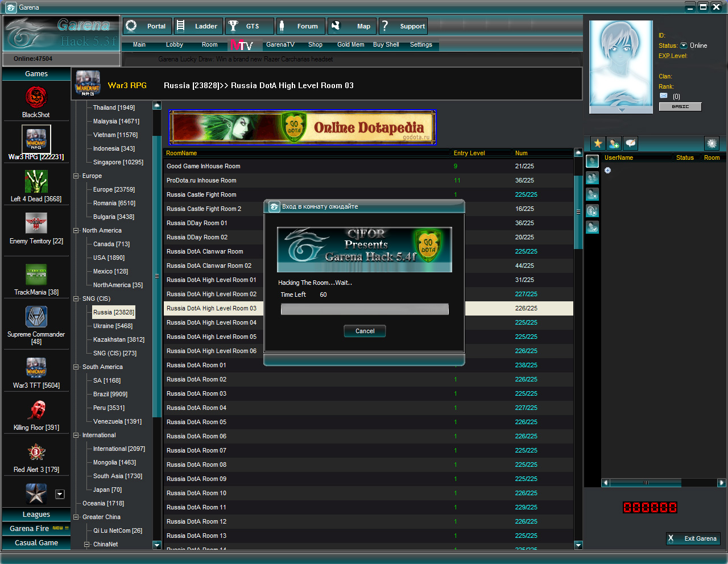Viewport: 728px width, 564px height.
Task: Open the Shop menu item
Action: point(315,45)
